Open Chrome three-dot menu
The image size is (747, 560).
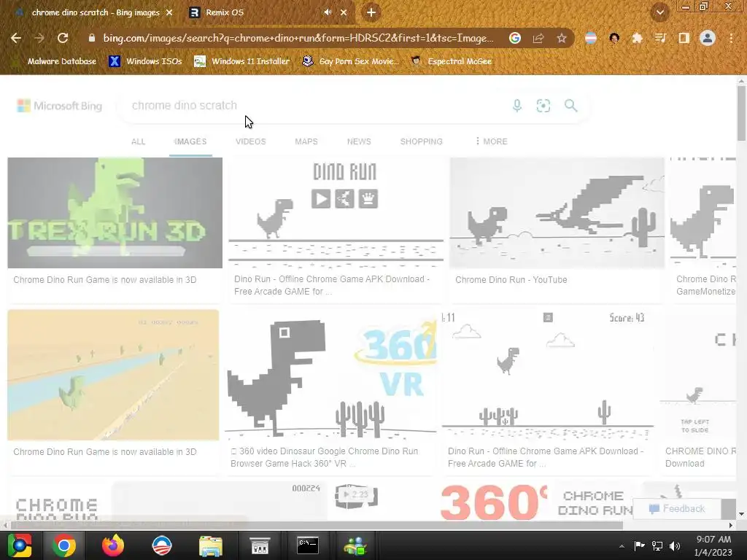[x=731, y=38]
